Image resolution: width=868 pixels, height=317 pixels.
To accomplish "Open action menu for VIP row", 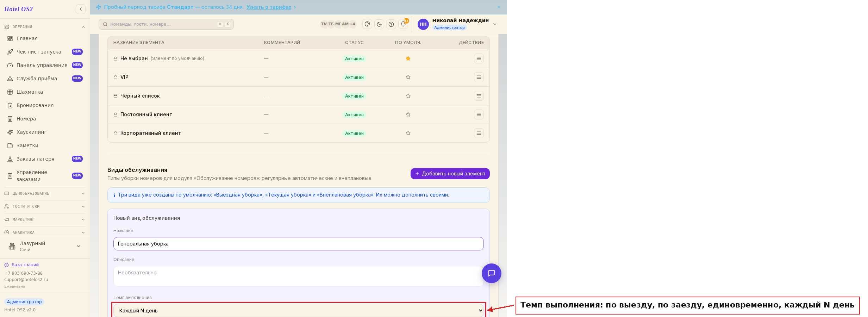I will tap(479, 77).
